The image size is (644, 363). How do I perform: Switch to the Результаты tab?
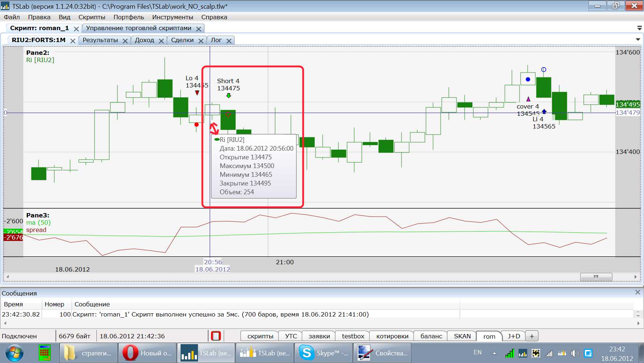point(100,40)
